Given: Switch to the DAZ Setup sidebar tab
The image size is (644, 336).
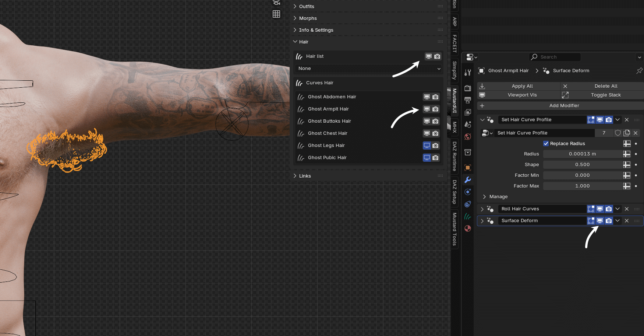Looking at the screenshot, I should pos(454,192).
